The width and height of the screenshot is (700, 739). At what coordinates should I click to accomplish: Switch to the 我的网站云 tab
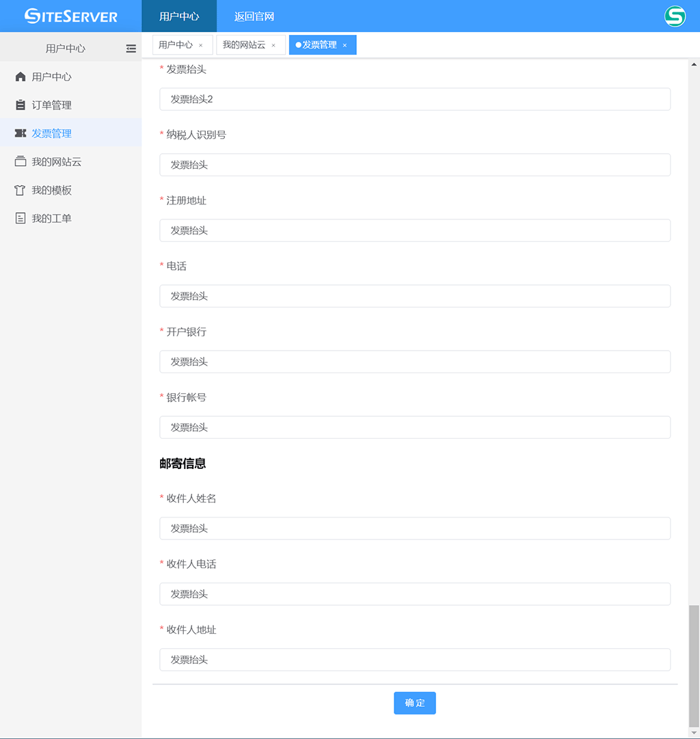coord(244,45)
